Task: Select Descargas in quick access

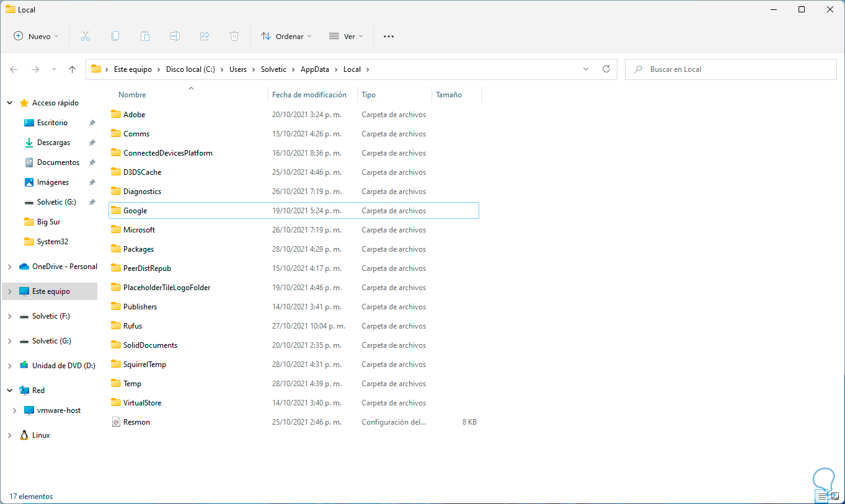Action: (53, 143)
